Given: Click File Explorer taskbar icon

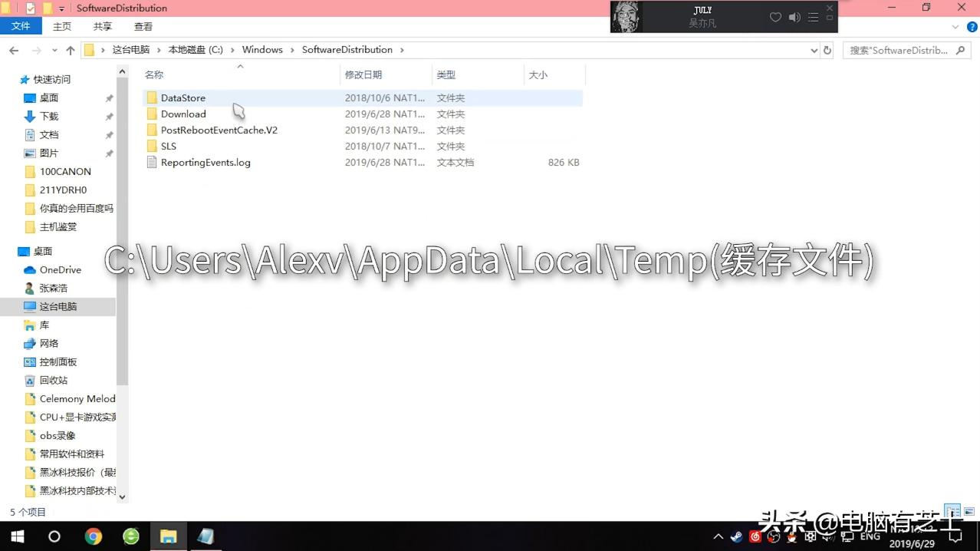Looking at the screenshot, I should pos(168,536).
